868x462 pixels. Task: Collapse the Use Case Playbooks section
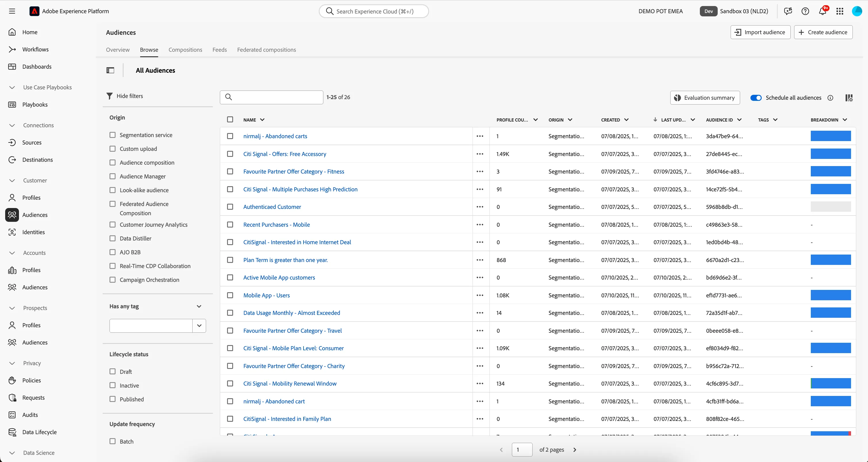pyautogui.click(x=12, y=87)
